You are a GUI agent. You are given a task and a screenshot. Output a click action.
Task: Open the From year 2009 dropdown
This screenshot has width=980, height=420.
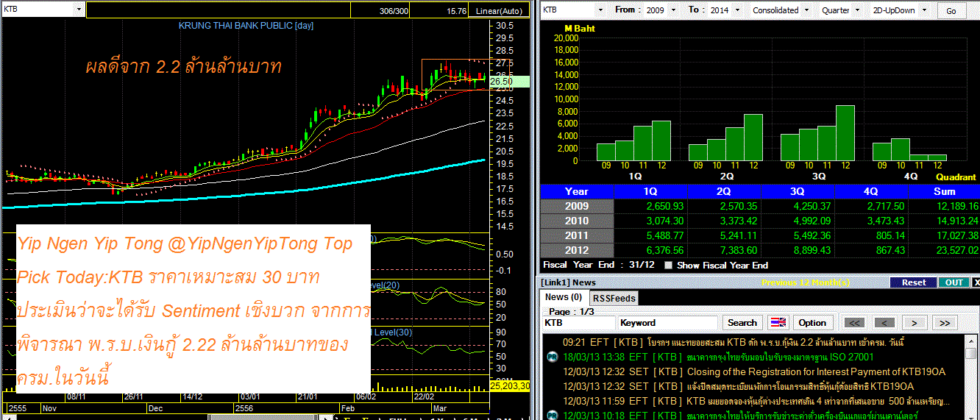[x=673, y=10]
